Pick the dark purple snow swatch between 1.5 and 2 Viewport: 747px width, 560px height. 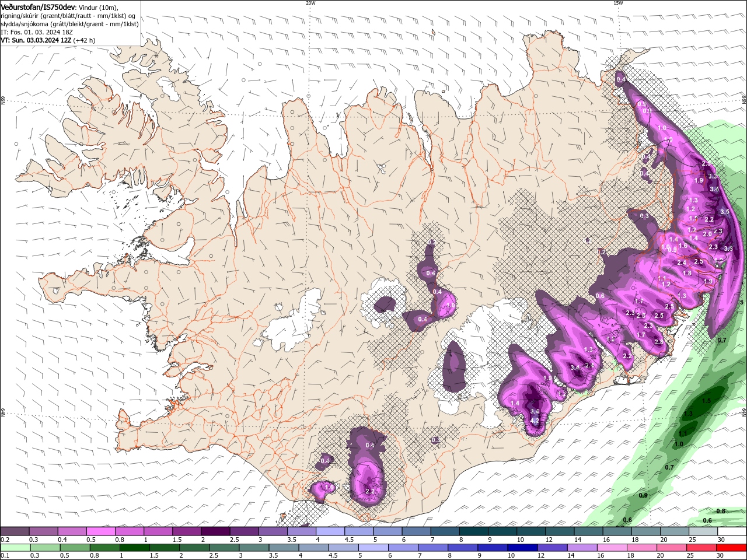pos(186,531)
